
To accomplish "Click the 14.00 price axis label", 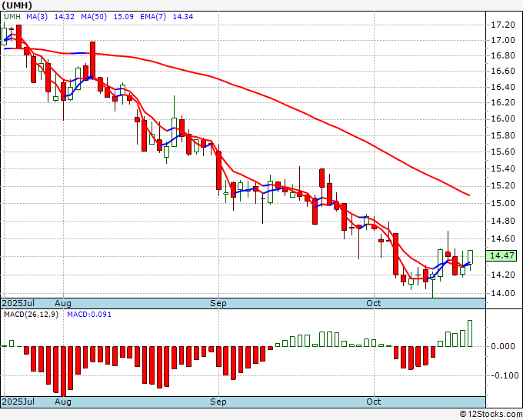I will [503, 293].
